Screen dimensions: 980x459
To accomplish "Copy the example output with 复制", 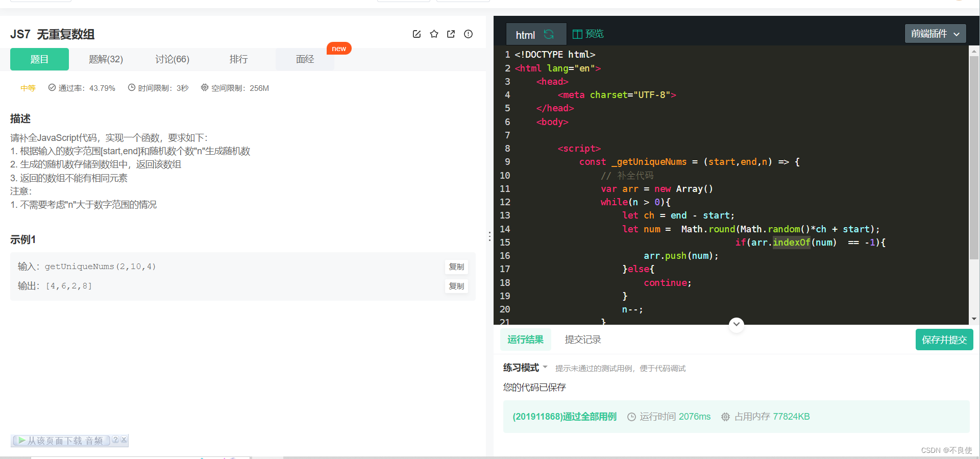I will coord(456,286).
